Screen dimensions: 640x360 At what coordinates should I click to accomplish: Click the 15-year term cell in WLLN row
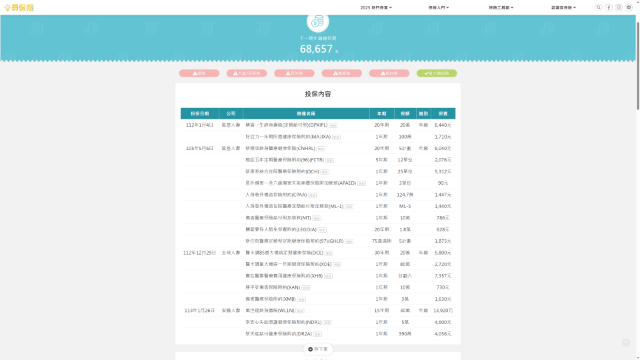pos(382,311)
